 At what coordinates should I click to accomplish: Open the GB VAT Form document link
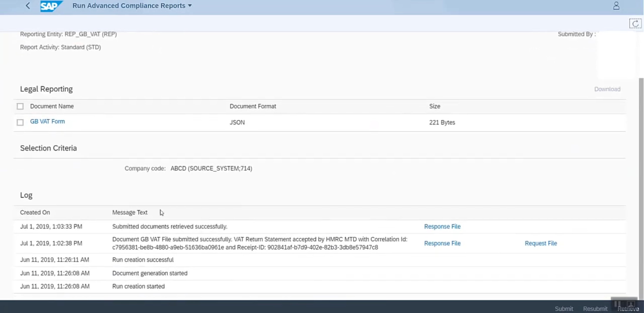[47, 122]
